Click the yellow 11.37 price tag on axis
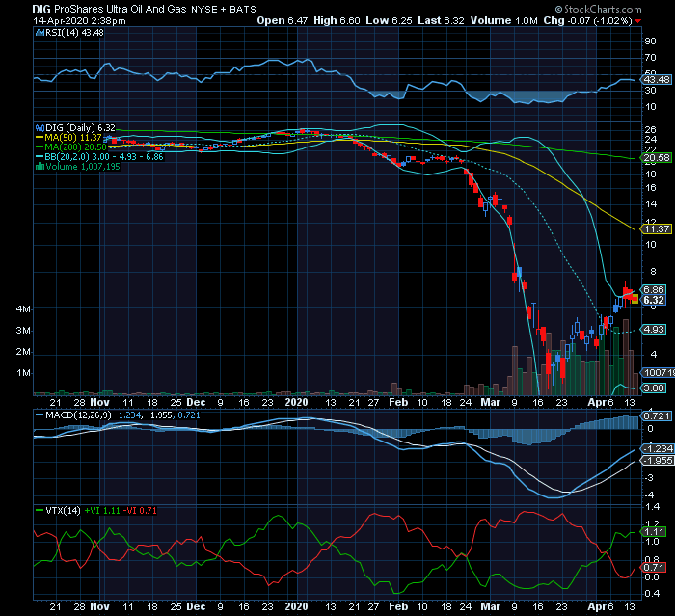675x616 pixels. (x=657, y=229)
